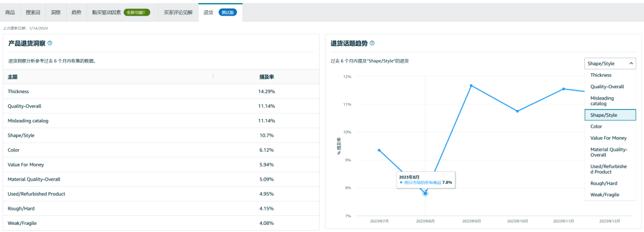Image resolution: width=644 pixels, height=232 pixels.
Task: Go to 买家评论见解 tab
Action: (x=178, y=13)
